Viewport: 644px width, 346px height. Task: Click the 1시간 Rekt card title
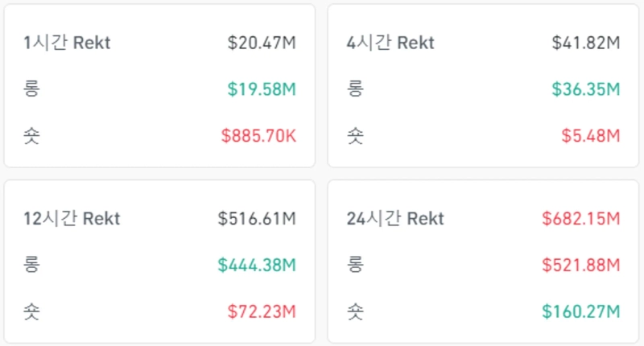tap(67, 43)
